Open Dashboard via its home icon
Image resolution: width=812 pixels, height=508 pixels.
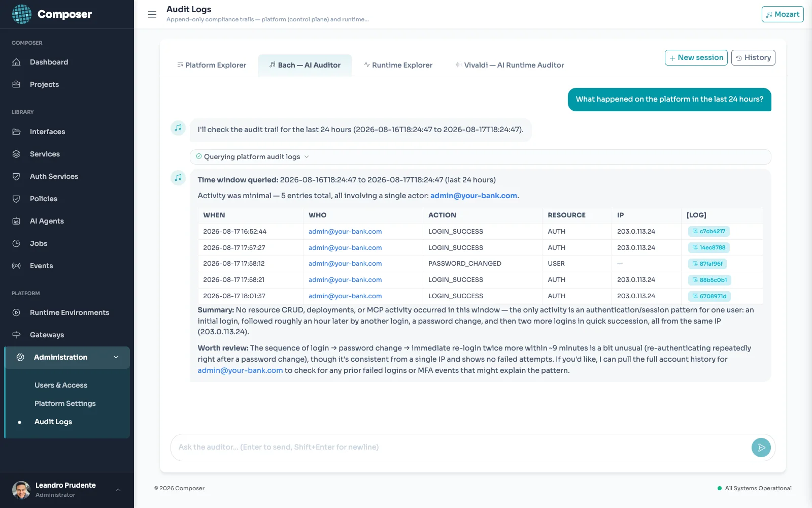(16, 62)
